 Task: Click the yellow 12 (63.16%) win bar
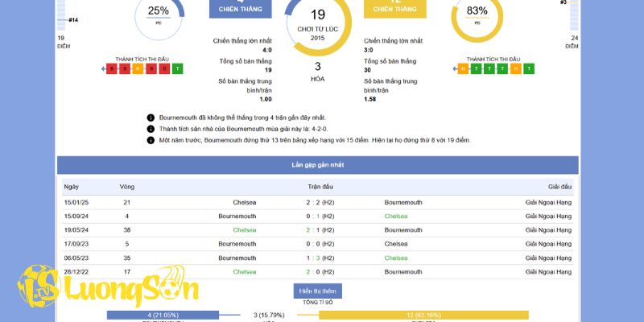[423, 315]
